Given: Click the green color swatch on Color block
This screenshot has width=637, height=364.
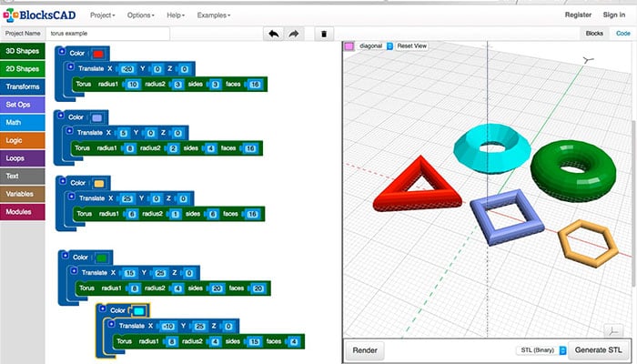Looking at the screenshot, I should coord(101,258).
